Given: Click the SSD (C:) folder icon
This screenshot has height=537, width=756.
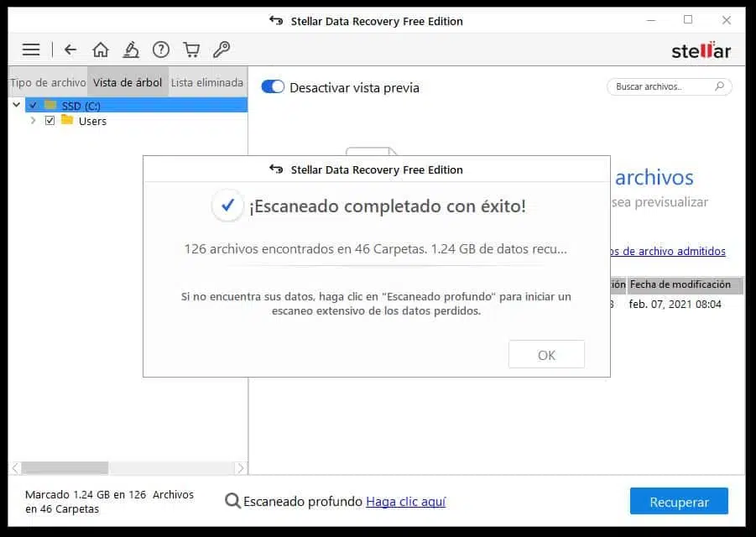Looking at the screenshot, I should coord(50,105).
